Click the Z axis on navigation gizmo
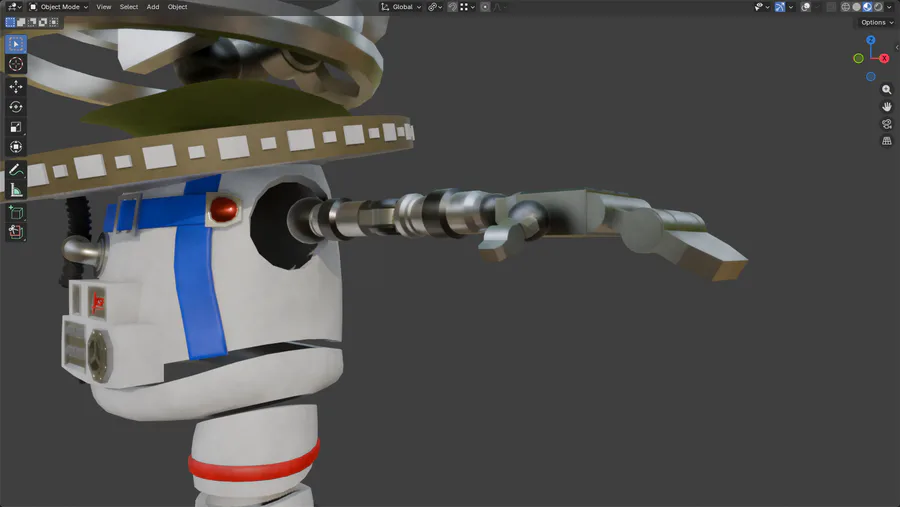This screenshot has height=507, width=900. (871, 40)
